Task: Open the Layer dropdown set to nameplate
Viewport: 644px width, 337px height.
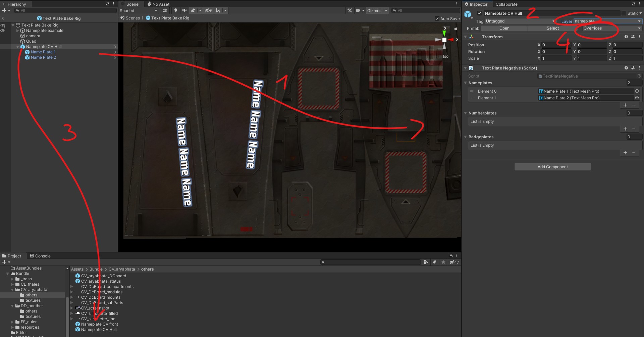Action: 608,21
